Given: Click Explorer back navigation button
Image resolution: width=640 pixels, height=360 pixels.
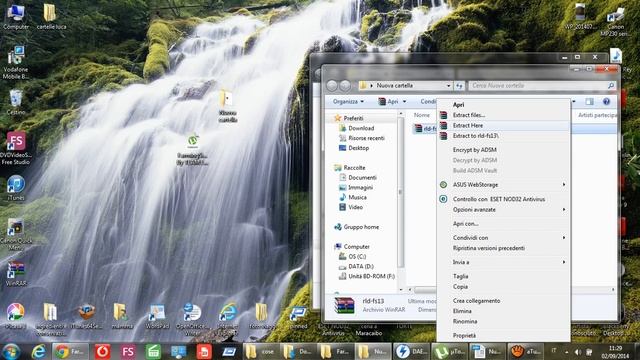Looking at the screenshot, I should click(x=332, y=85).
